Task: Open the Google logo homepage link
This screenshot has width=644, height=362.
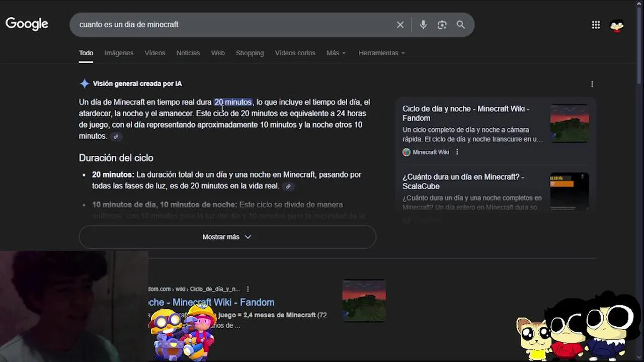Action: pyautogui.click(x=27, y=24)
